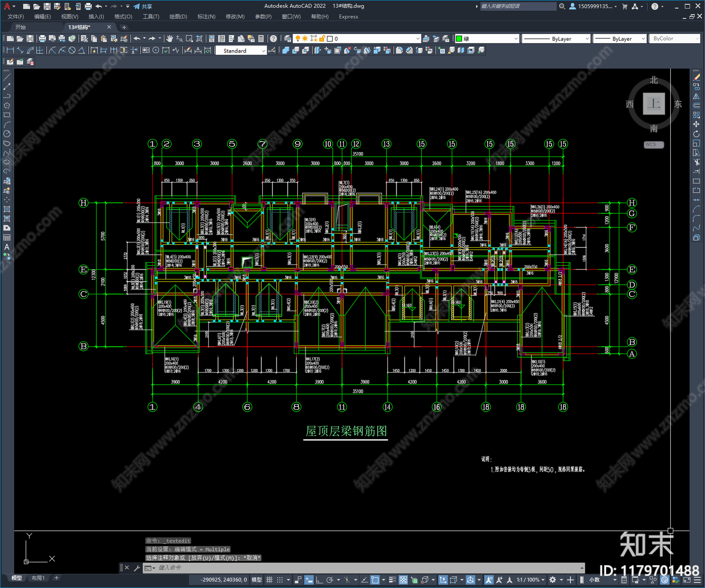Viewport: 705px width, 588px height.
Task: Toggle Ortho mode in the status bar
Action: coord(319,580)
